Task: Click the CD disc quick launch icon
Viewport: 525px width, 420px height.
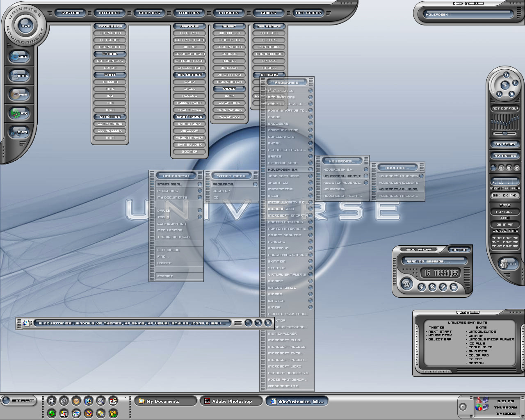Action: (101, 413)
